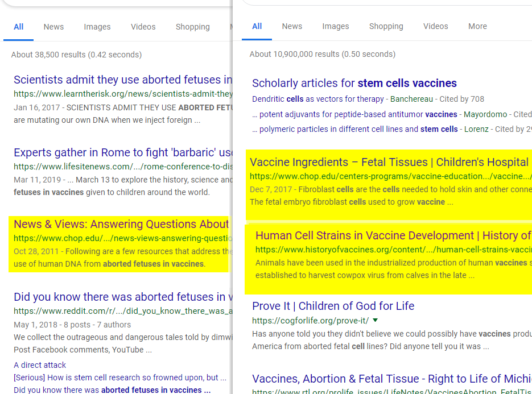Follow the 'A direct attack' sublink
The height and width of the screenshot is (394, 532).
(40, 365)
